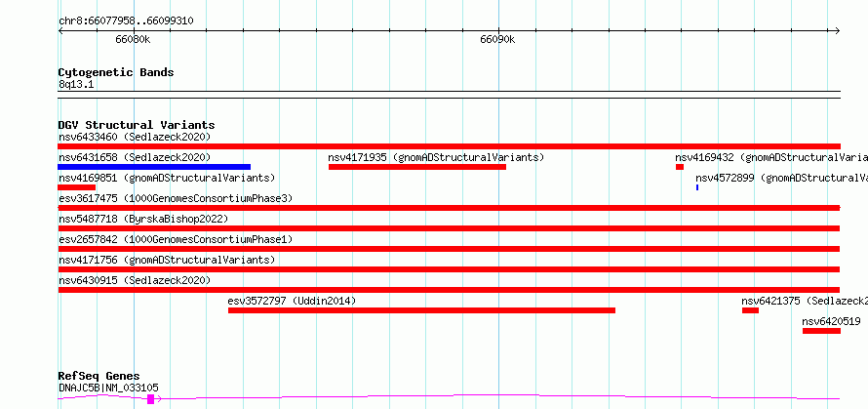The image size is (868, 409).
Task: Click the tiny blue nsv4572899 marker
Action: click(697, 187)
